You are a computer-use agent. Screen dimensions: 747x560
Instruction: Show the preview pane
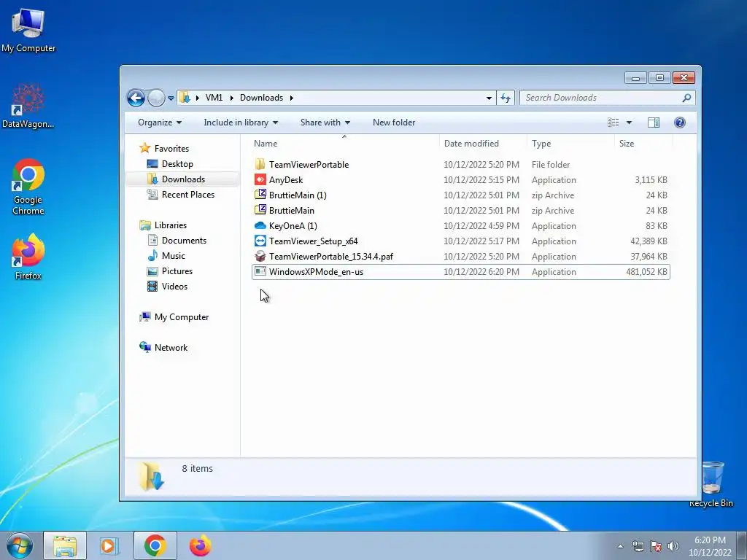[654, 122]
